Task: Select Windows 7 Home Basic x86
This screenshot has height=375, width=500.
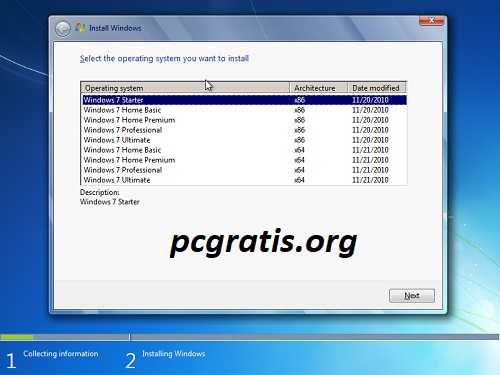Action: (244, 110)
